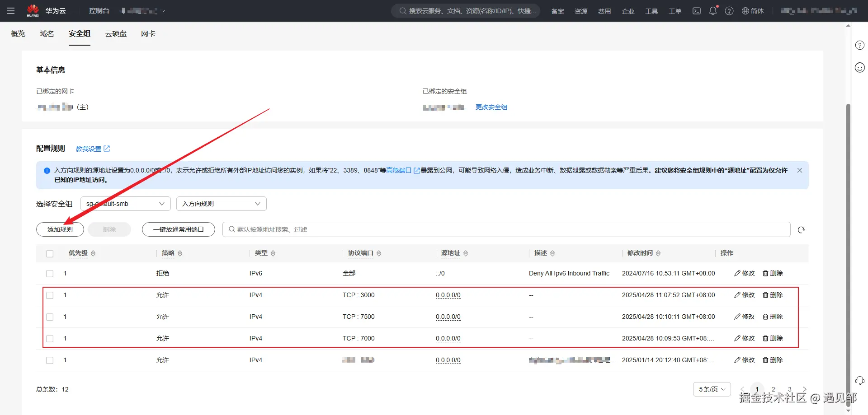
Task: Delete the last rule row
Action: 773,360
